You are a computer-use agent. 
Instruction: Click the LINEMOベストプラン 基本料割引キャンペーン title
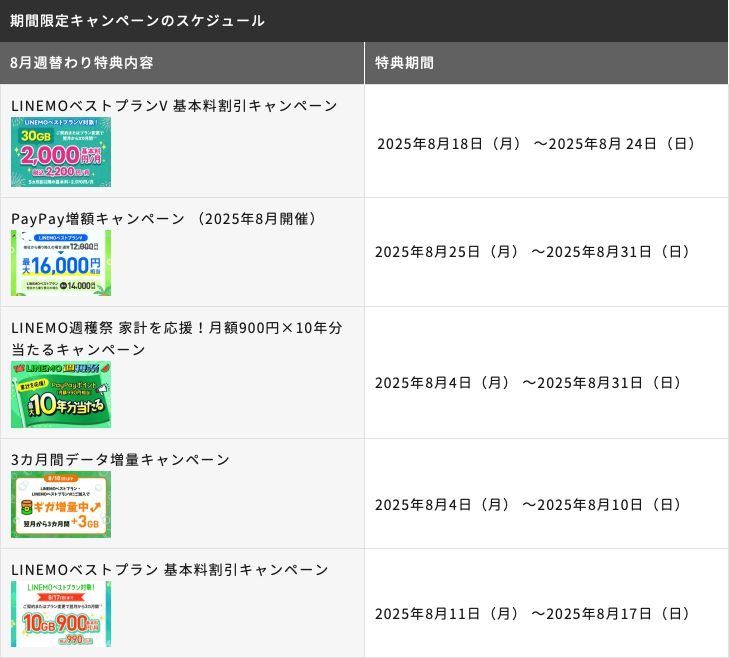[169, 570]
